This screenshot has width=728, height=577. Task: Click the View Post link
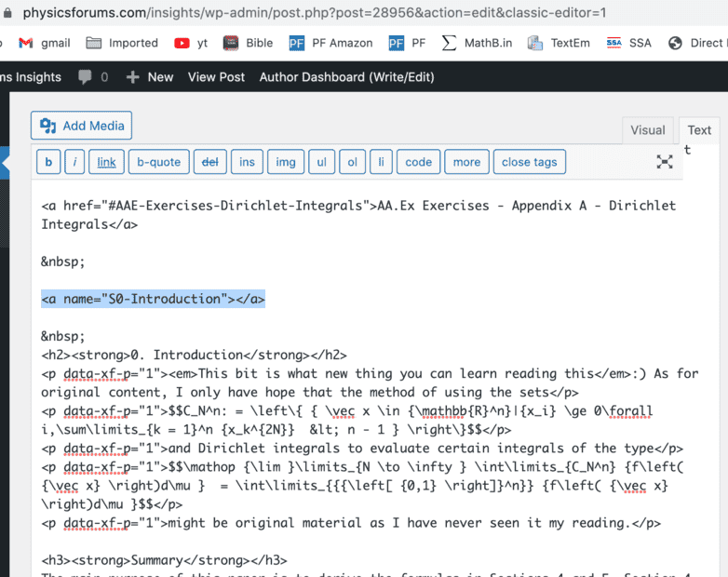click(216, 76)
